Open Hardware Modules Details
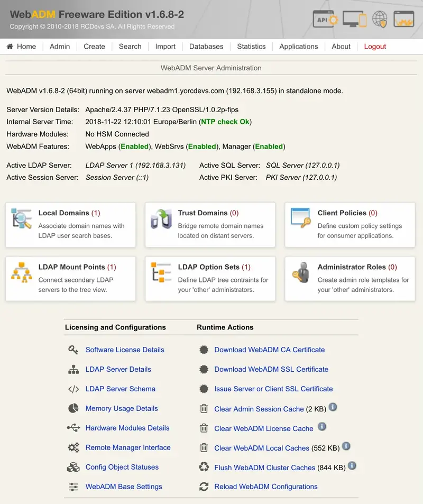This screenshot has width=423, height=504. coord(127,428)
